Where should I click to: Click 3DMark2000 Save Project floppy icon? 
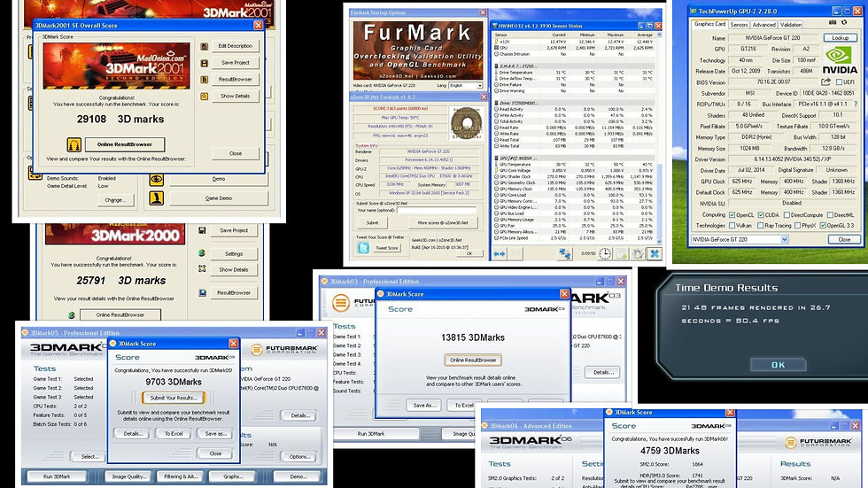click(x=202, y=231)
